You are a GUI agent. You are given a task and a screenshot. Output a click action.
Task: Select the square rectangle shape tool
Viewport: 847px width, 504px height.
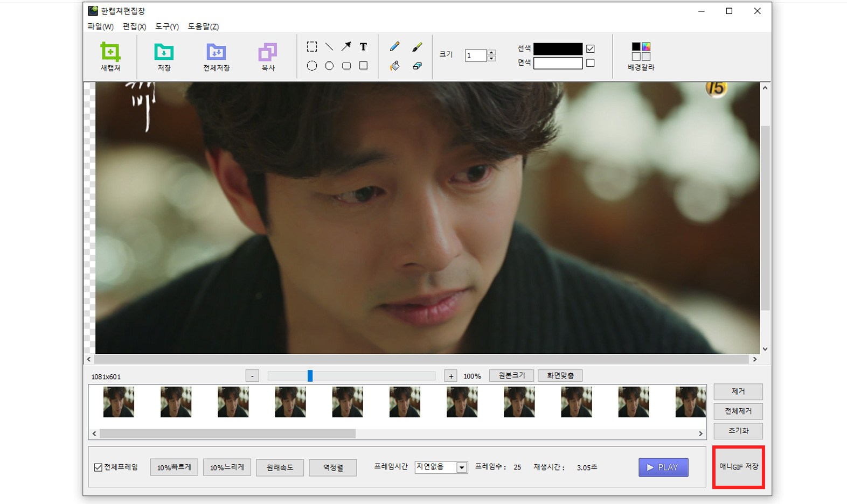[363, 66]
